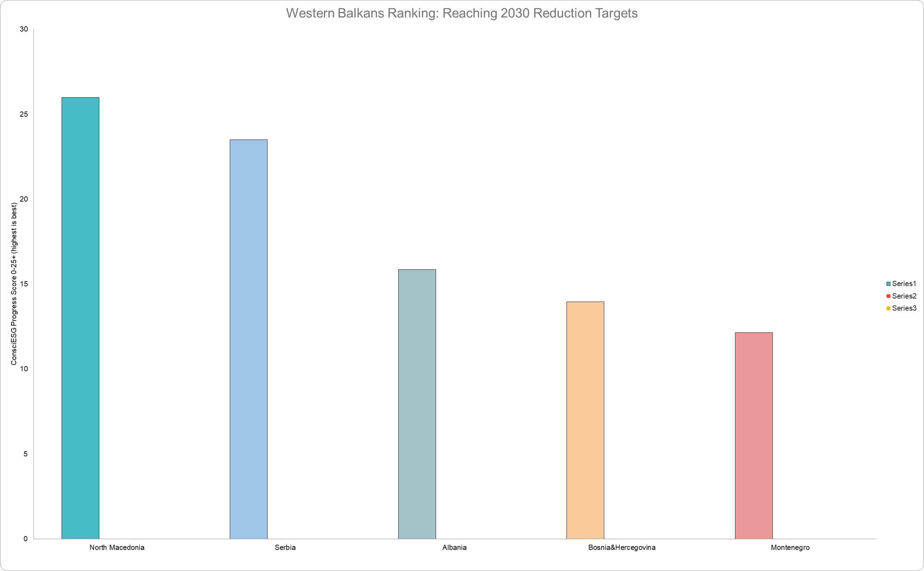
Task: Click the North Macedonia teal bar
Action: coord(80,318)
